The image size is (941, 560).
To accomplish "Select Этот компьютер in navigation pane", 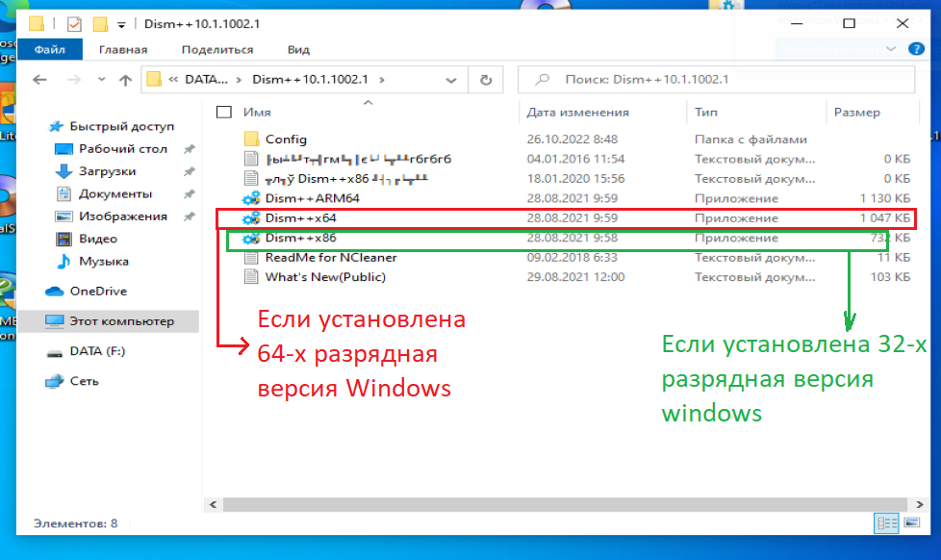I will (109, 321).
